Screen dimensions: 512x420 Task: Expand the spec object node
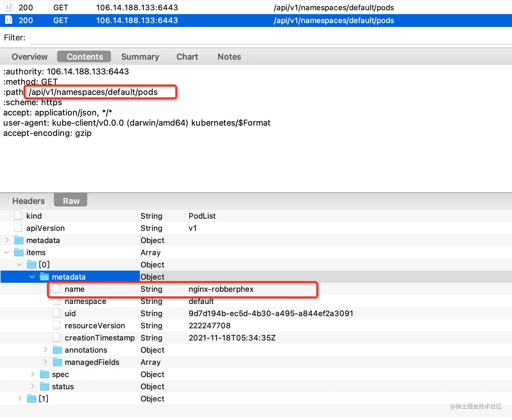32,374
